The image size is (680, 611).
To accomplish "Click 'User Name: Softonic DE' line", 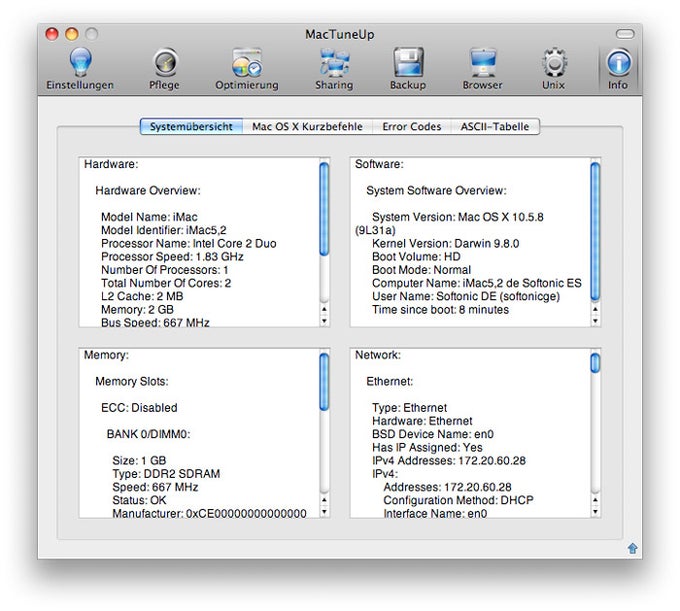I will [466, 296].
